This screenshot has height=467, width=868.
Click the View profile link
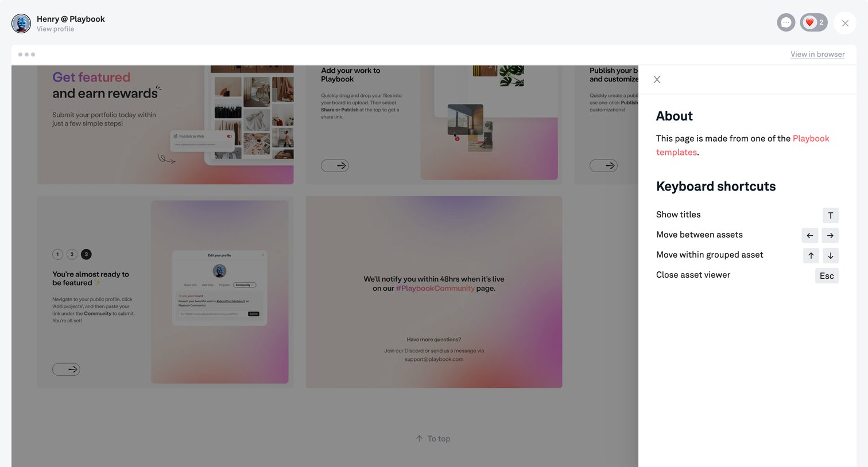[x=55, y=29]
